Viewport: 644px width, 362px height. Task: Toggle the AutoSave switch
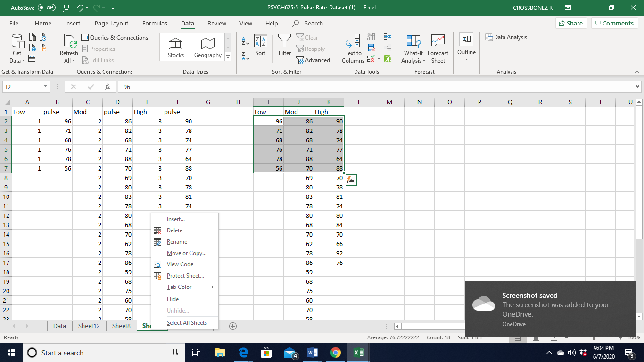click(46, 8)
